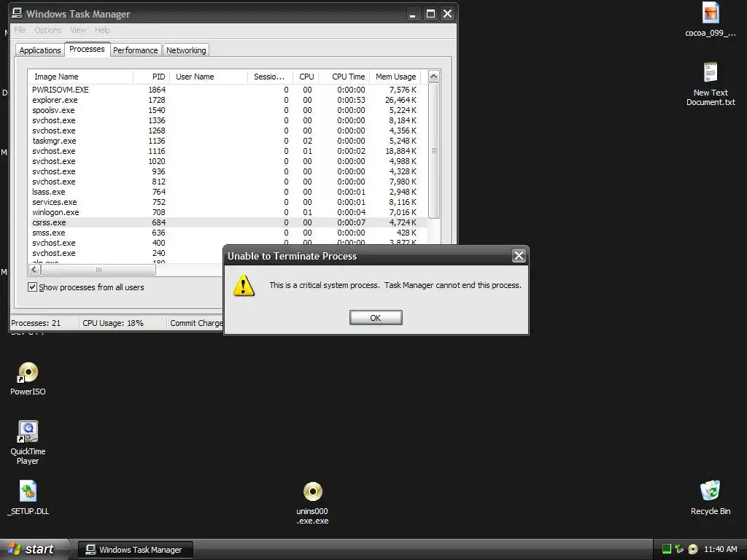
Task: Open the Networking tab
Action: tap(186, 50)
